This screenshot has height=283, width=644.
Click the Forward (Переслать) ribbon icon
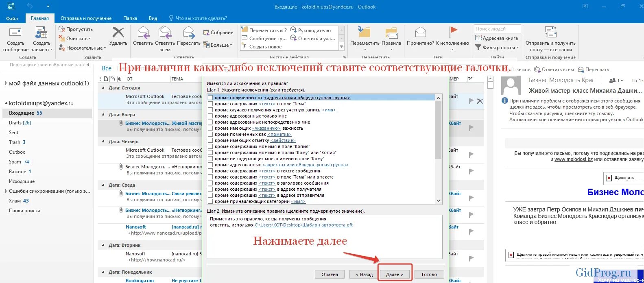click(189, 32)
